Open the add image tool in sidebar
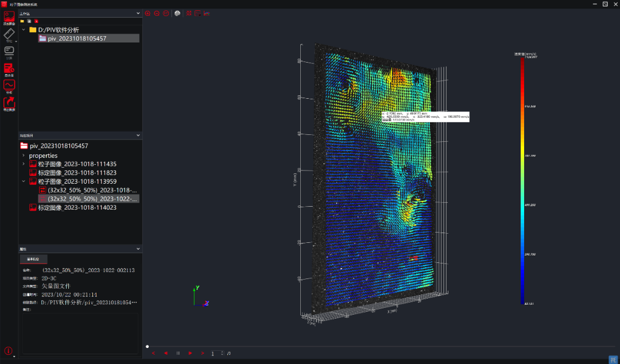The width and height of the screenshot is (620, 364). point(9,18)
